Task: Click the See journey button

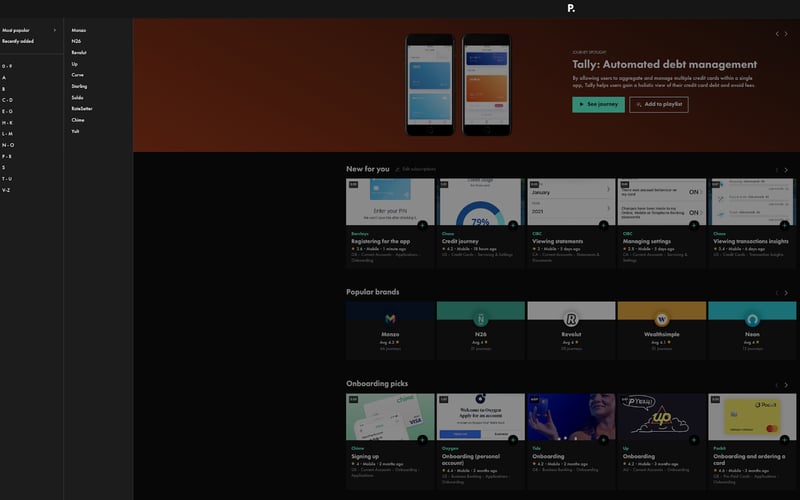Action: 598,104
